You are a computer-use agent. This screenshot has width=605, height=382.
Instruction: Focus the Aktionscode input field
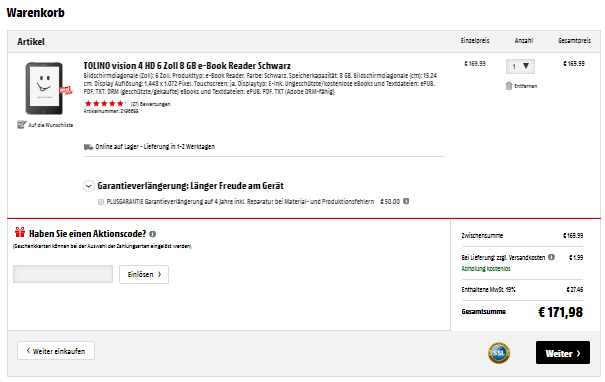pos(63,274)
